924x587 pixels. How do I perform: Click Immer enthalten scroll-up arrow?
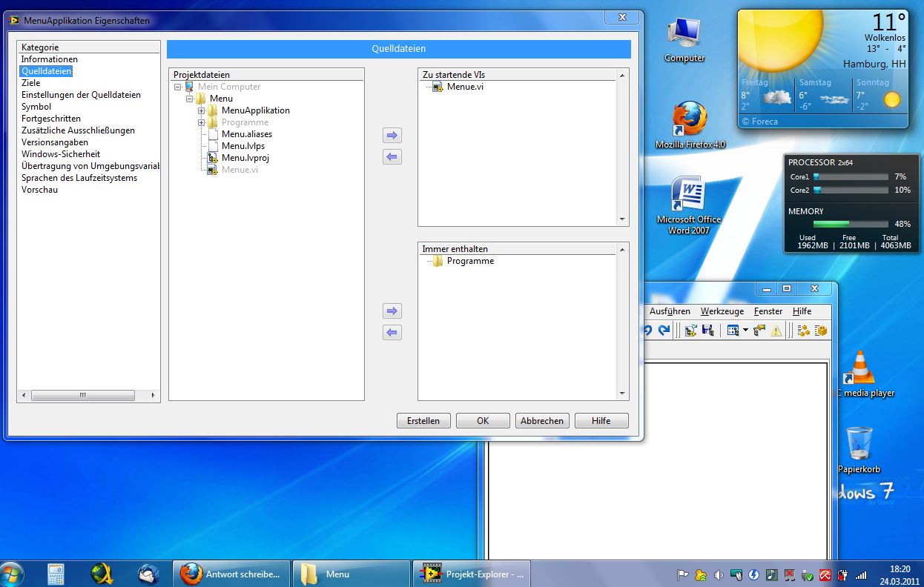tap(622, 250)
